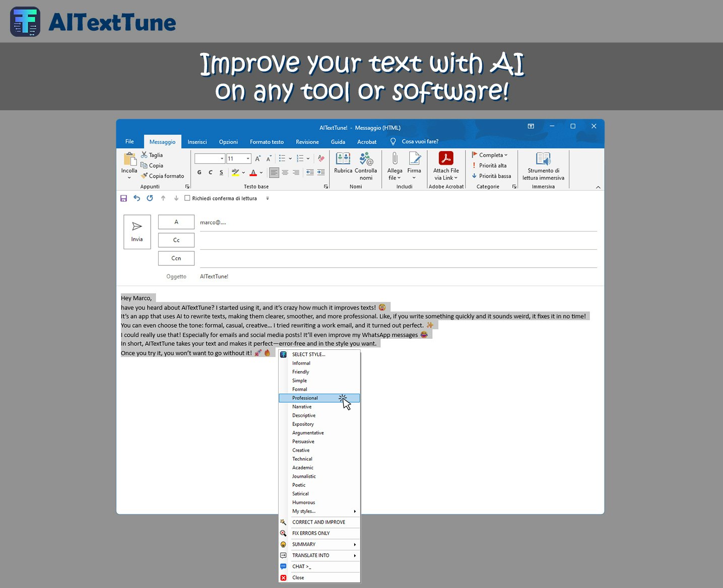Switch to the Inserisci tab
This screenshot has width=723, height=588.
197,142
